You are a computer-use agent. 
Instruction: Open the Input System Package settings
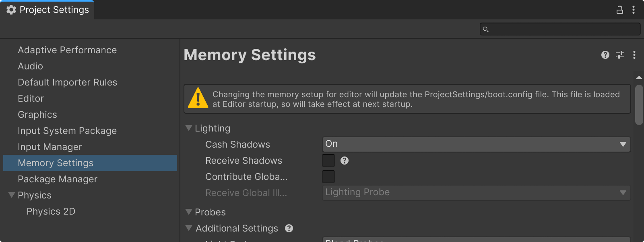(x=67, y=131)
